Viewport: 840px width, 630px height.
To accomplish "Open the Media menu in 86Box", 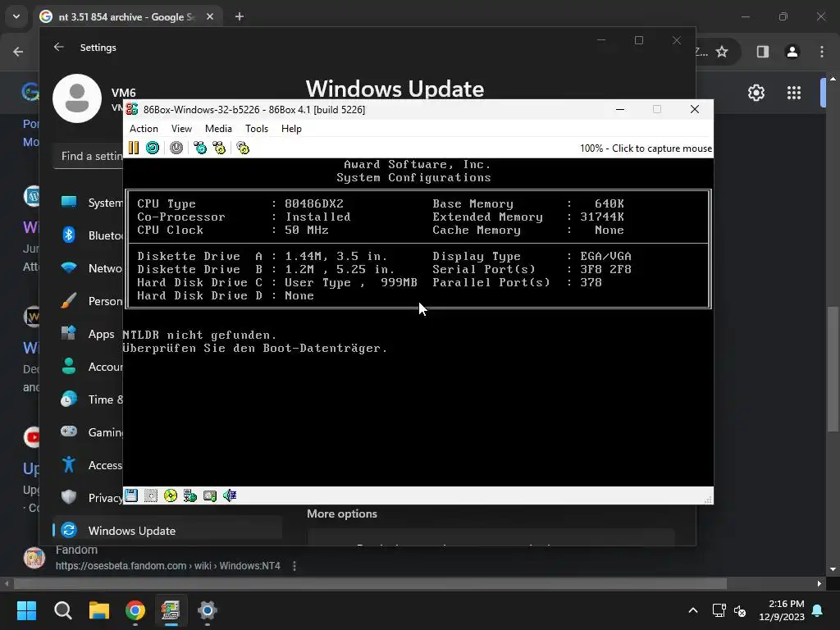I will [x=218, y=129].
